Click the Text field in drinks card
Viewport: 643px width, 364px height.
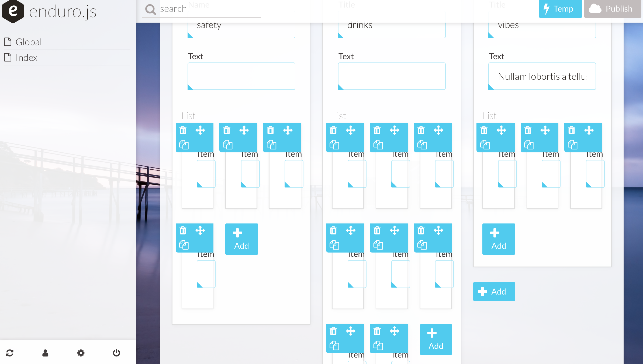pos(392,76)
